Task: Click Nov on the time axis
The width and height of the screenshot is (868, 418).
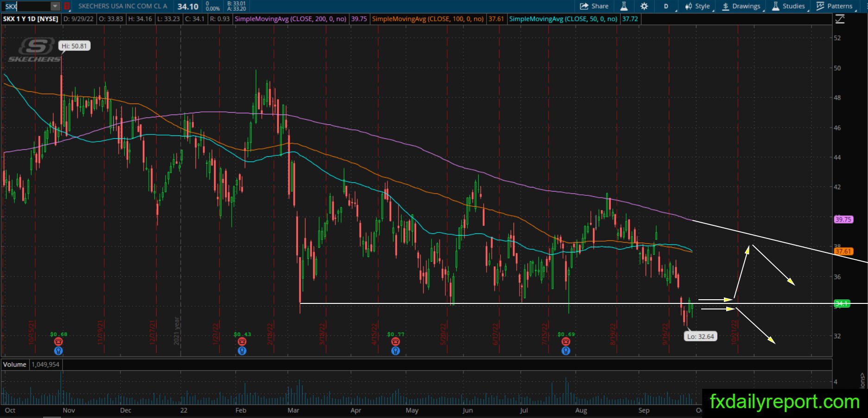Action: pyautogui.click(x=69, y=410)
